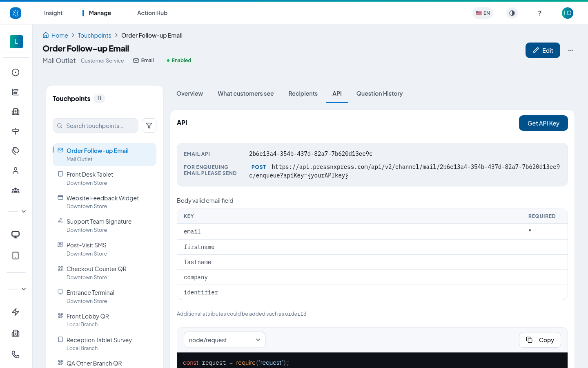Expand the lower collapsed sidebar section chevron
588x368 pixels.
pos(24,289)
